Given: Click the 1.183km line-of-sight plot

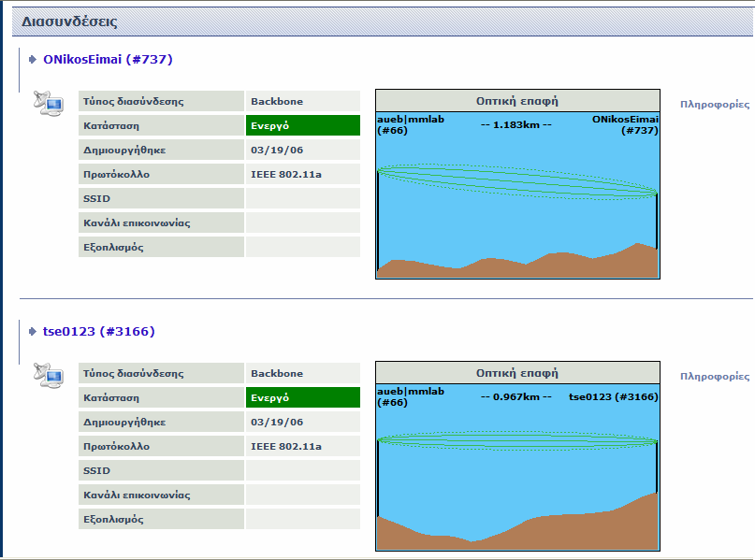Looking at the screenshot, I should click(x=517, y=194).
